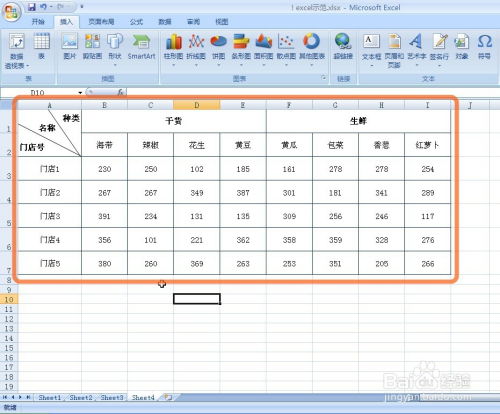Select cell labeled 海带
The width and height of the screenshot is (500, 414).
click(x=104, y=145)
